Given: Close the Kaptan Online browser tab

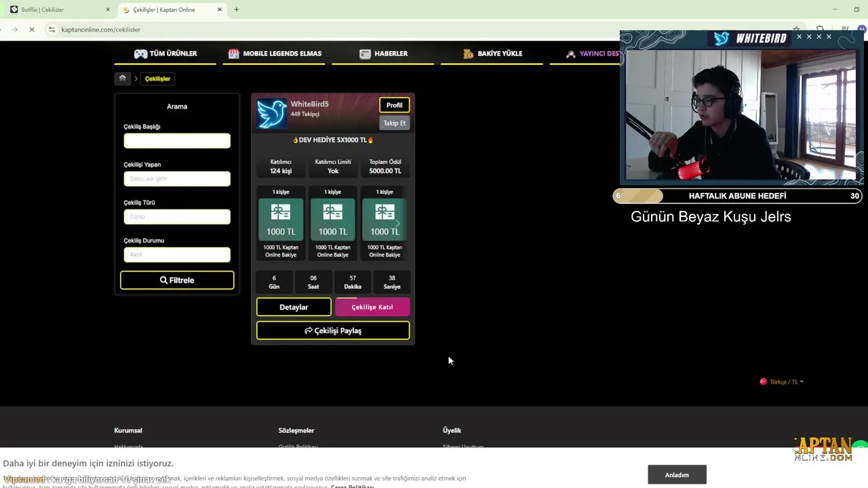Looking at the screenshot, I should pos(220,9).
